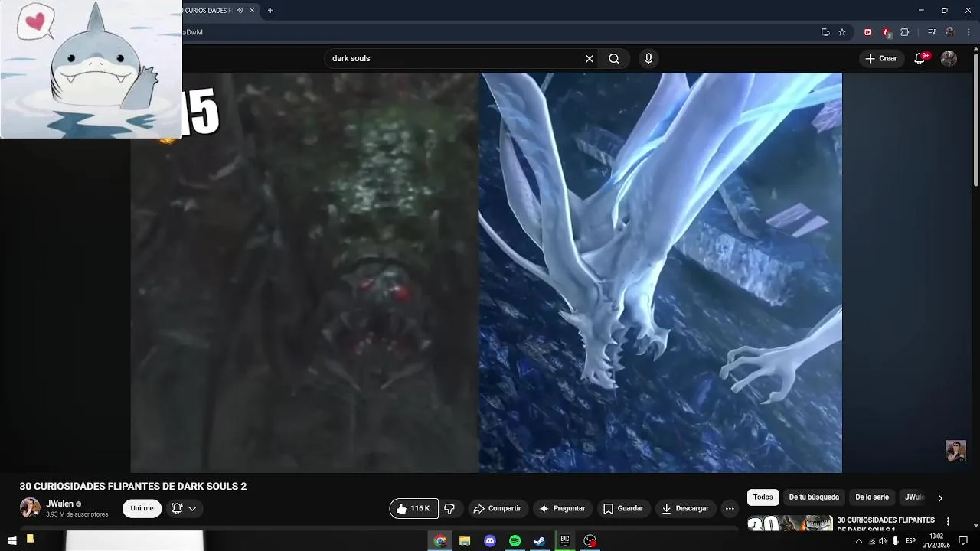Screen dimensions: 980x551
Task: Start voice search with microphone icon
Action: (648, 59)
